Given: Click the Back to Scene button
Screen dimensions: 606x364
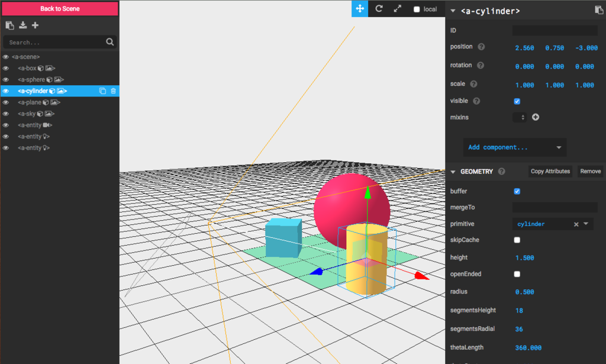Looking at the screenshot, I should (60, 8).
